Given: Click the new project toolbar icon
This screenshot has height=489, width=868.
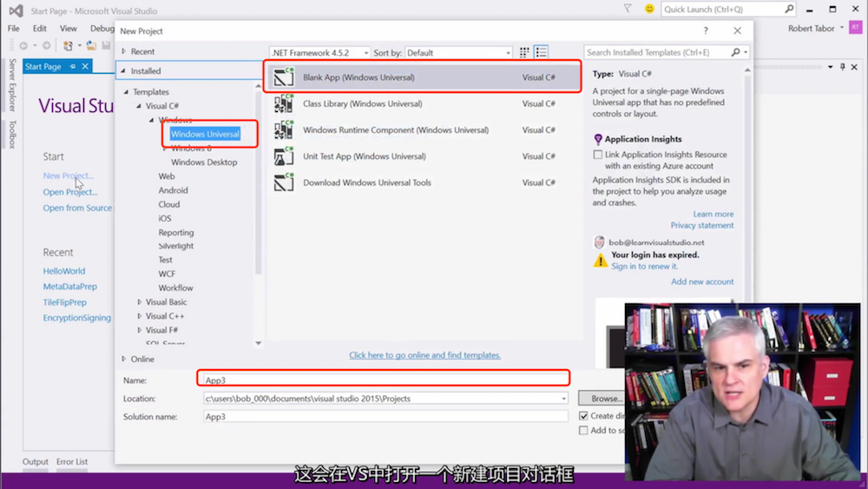Looking at the screenshot, I should [x=68, y=45].
